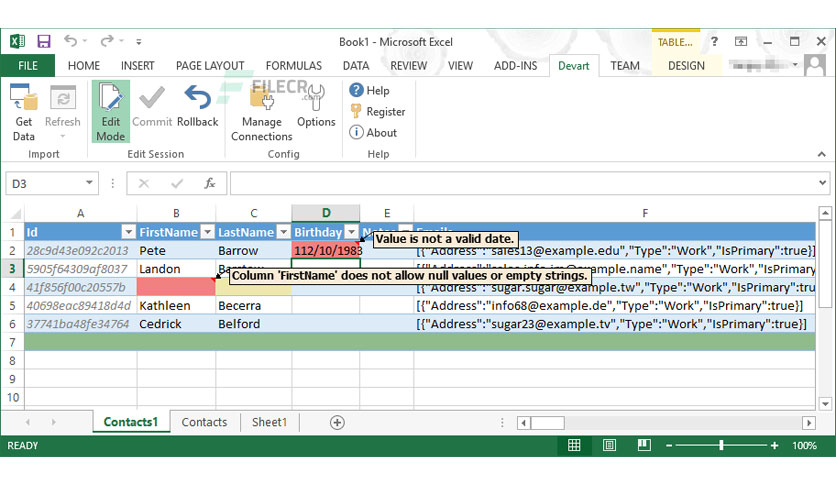Select the Devart ribbon tab
Image resolution: width=836 pixels, height=484 pixels.
tap(574, 66)
